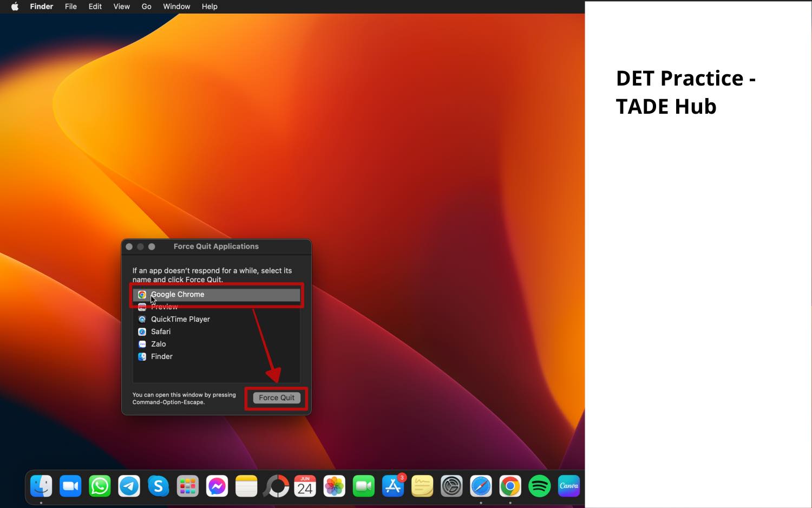Select Zalo in the Force Quit list
The width and height of the screenshot is (812, 508).
tap(217, 344)
